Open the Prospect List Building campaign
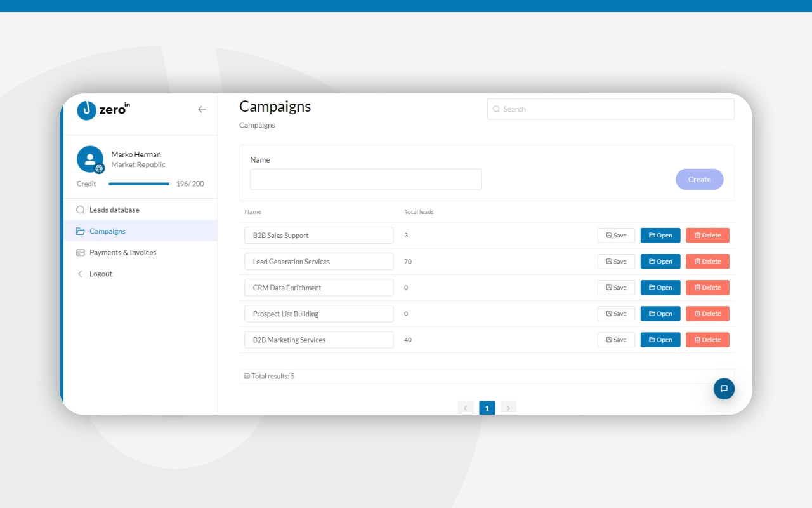Image resolution: width=812 pixels, height=508 pixels. [x=660, y=314]
